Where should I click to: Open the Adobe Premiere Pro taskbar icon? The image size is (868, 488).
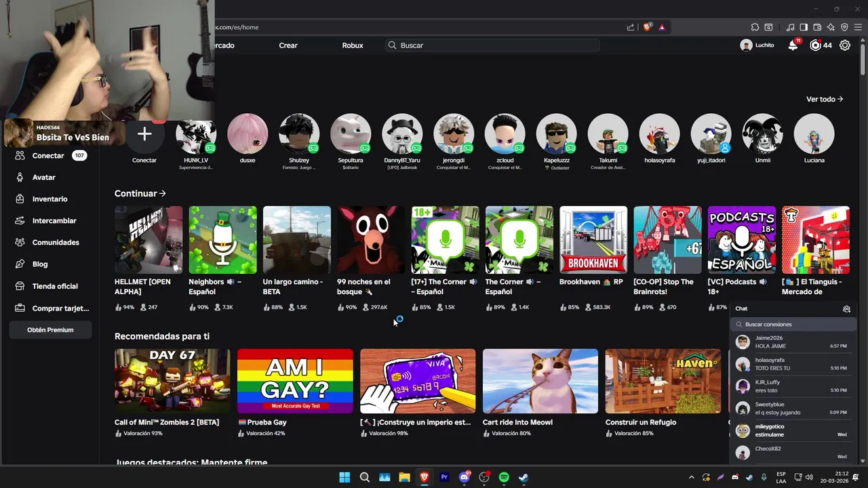[444, 477]
